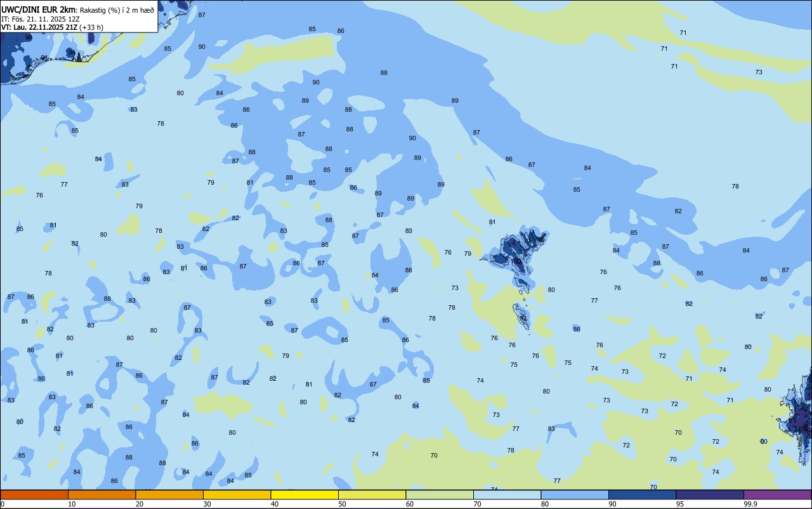
Task: Click the '98' humidity value on the map
Action: (29, 37)
